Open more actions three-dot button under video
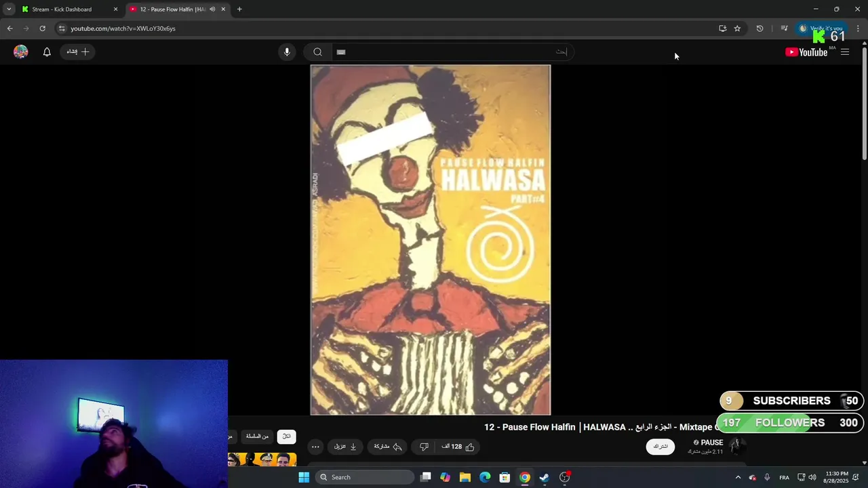Image resolution: width=868 pixels, height=488 pixels. [x=315, y=447]
